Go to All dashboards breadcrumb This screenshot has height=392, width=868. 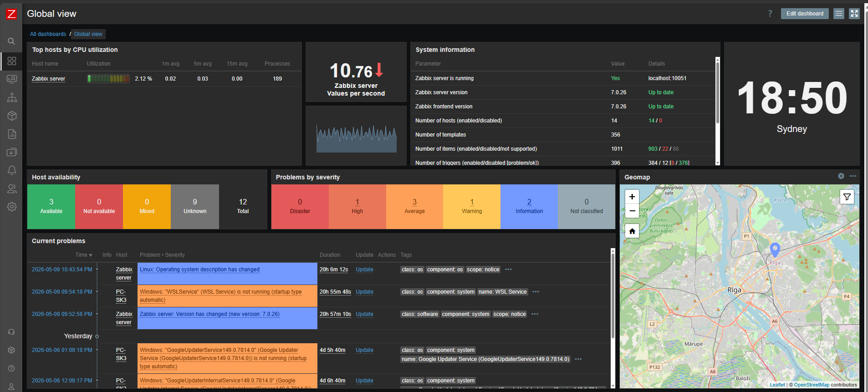pyautogui.click(x=48, y=34)
